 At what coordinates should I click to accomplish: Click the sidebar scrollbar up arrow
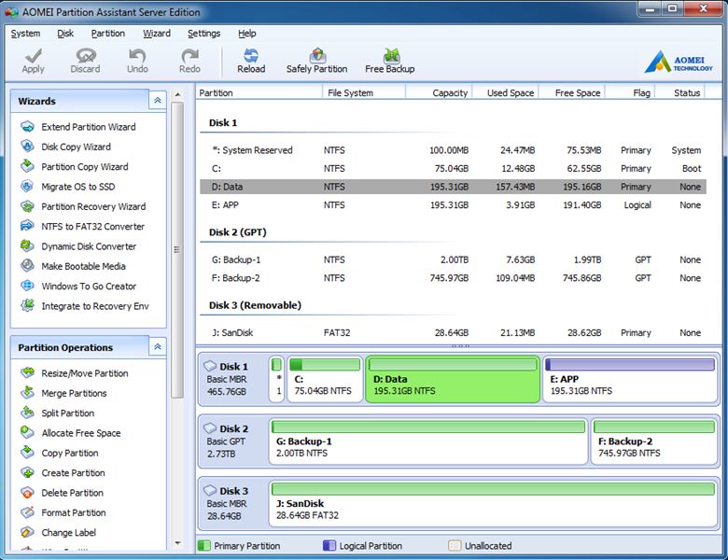click(177, 94)
